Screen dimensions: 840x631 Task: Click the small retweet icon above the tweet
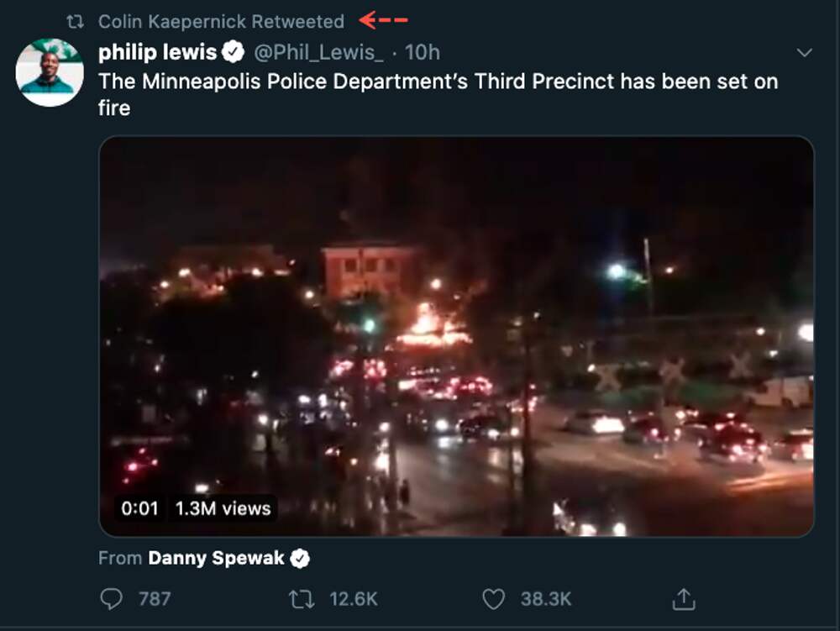point(75,21)
